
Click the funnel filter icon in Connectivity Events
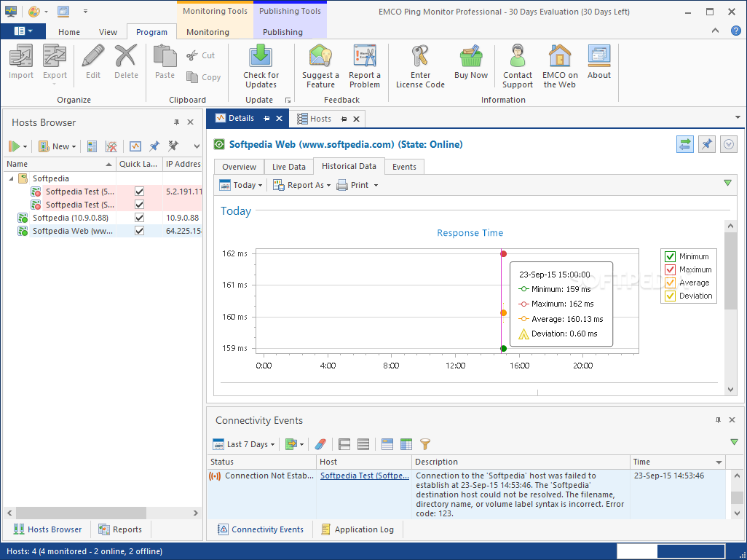(x=425, y=444)
